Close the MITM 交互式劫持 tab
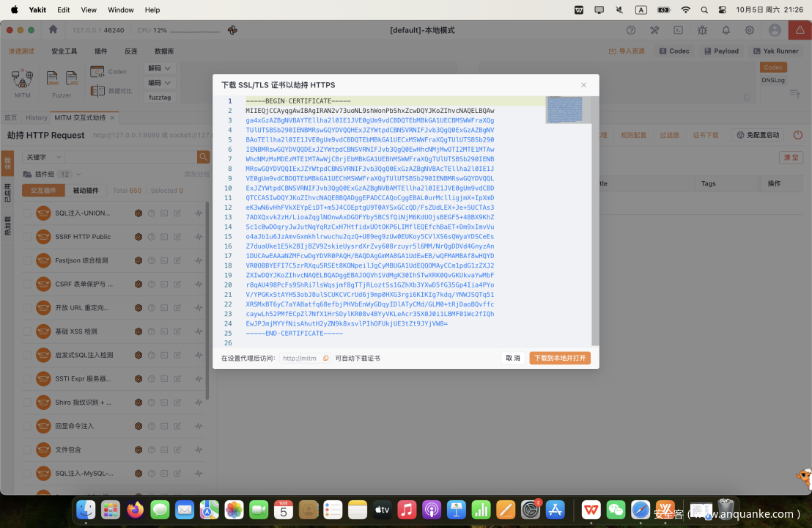 point(112,118)
